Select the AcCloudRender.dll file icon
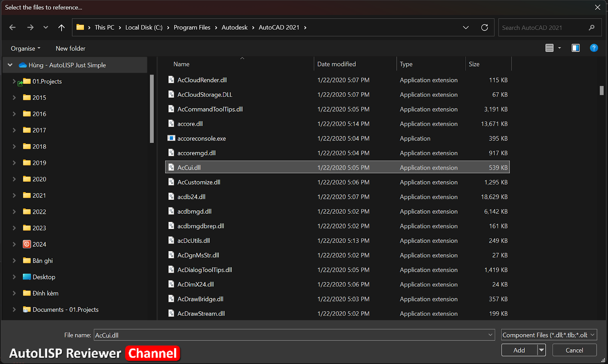Screen dimensions: 608x364 (171, 80)
